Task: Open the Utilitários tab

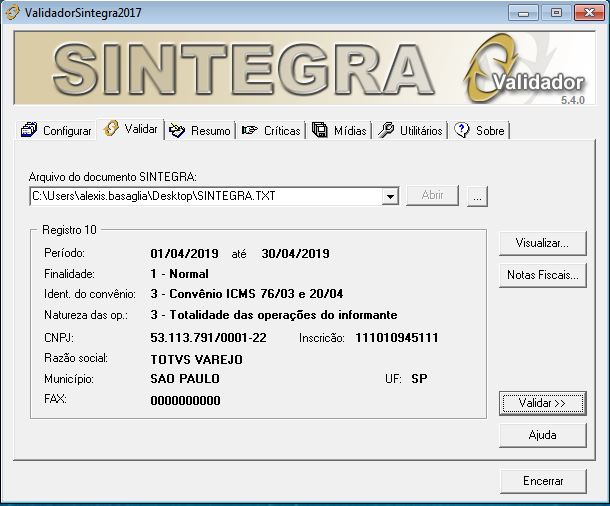Action: click(410, 130)
